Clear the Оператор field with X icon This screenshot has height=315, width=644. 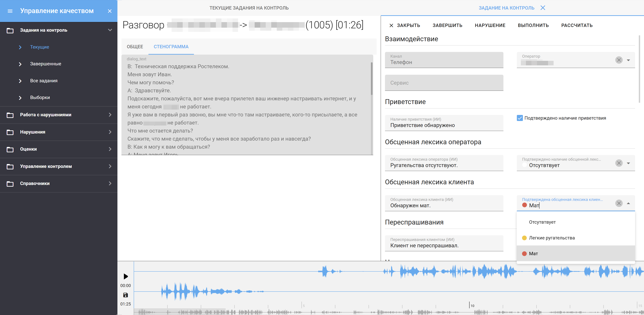click(619, 60)
